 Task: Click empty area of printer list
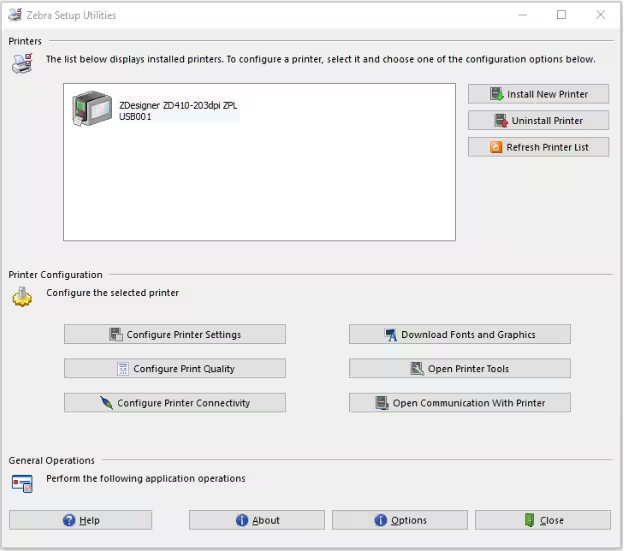click(x=260, y=190)
